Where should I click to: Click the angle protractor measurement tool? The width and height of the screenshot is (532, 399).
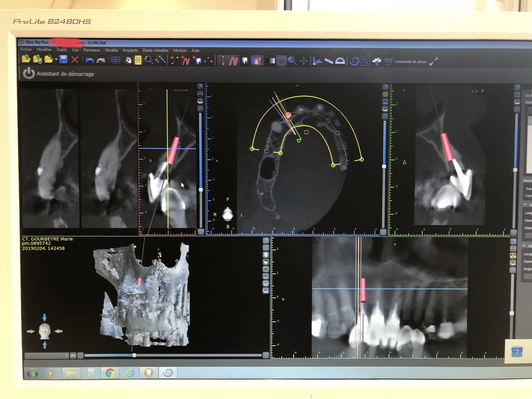(x=340, y=61)
